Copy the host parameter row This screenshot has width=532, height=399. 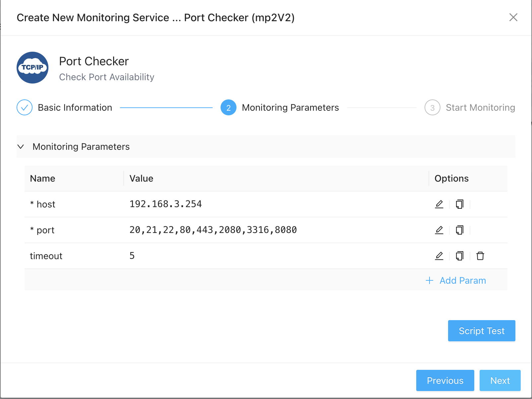(x=459, y=204)
